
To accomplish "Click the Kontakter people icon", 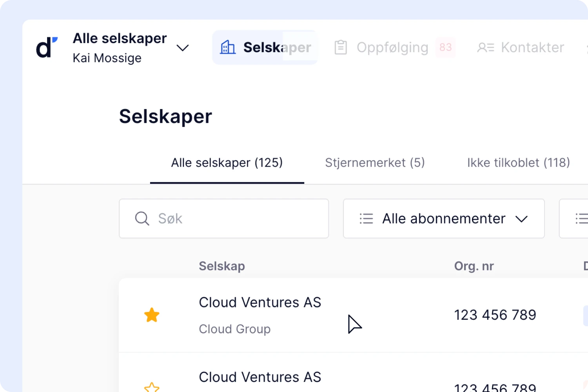I will 485,47.
